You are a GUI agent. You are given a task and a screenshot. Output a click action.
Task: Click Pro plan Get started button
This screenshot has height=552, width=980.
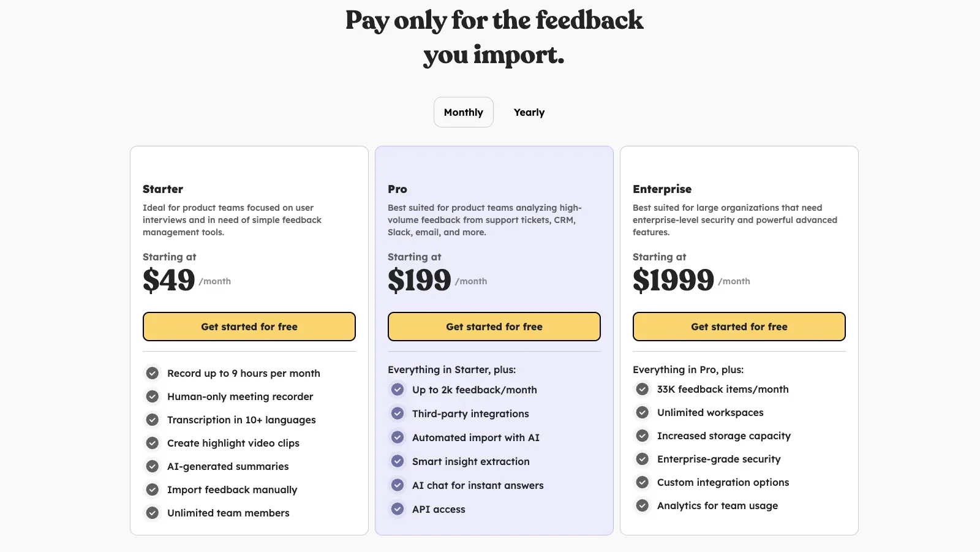click(494, 327)
